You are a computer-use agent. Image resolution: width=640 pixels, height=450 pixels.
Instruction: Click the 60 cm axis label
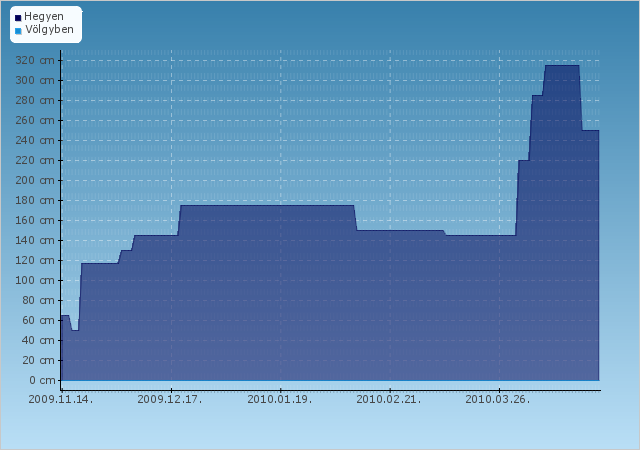coord(38,321)
